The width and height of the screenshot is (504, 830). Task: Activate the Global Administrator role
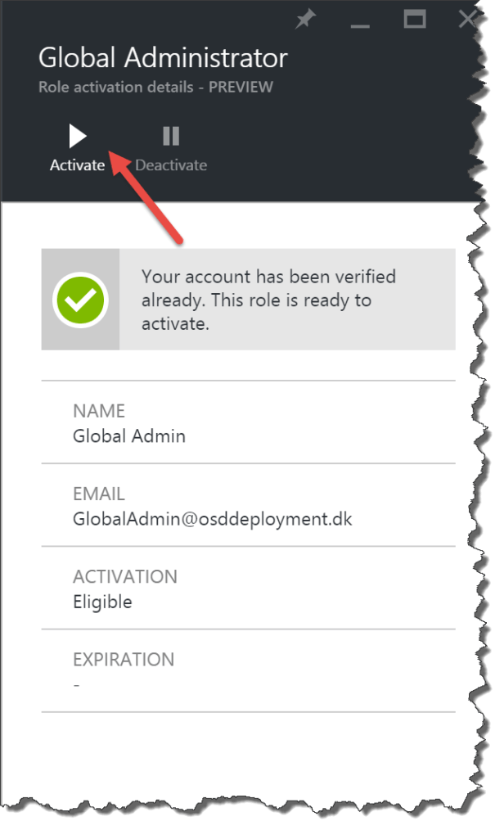coord(78,146)
